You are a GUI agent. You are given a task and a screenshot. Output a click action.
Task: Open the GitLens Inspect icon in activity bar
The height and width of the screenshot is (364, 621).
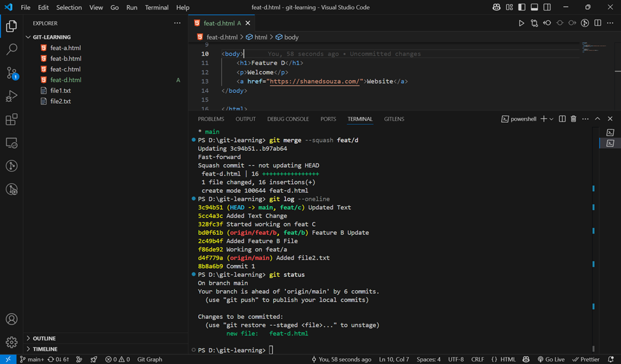11,189
